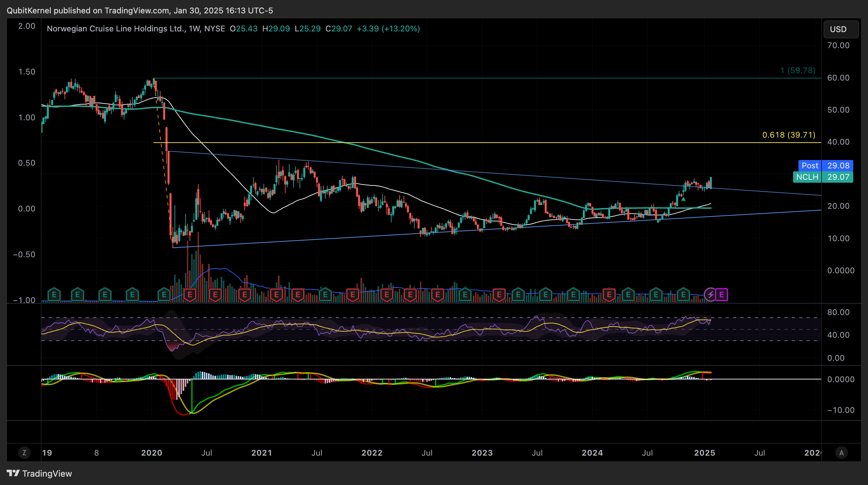
Task: Click the +3.39 (+13.20%) change value
Action: click(x=388, y=29)
